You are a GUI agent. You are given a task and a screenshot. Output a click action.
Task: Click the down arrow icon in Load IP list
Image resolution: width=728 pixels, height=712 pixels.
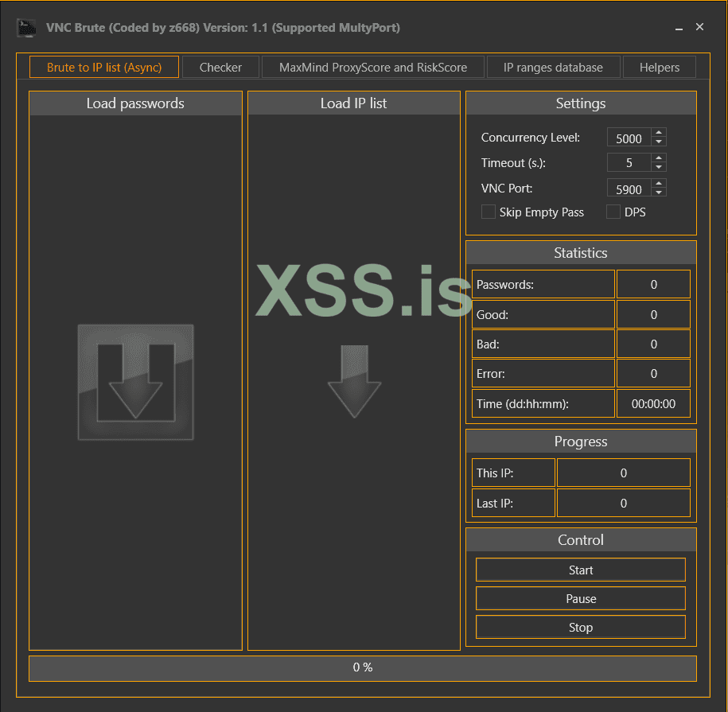[x=354, y=382]
